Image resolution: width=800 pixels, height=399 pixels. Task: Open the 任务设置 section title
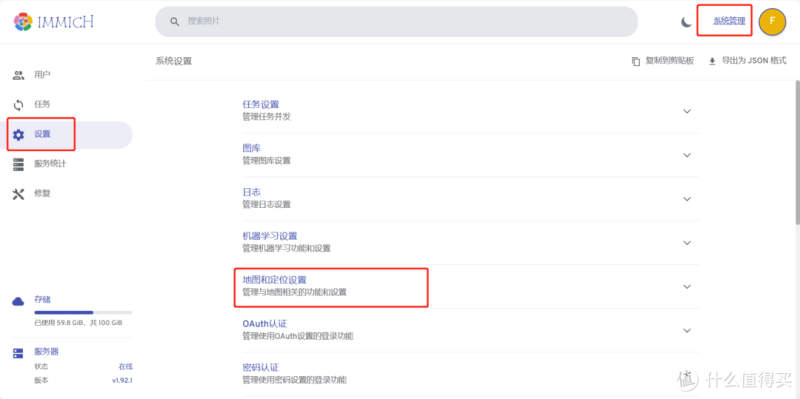tap(261, 105)
